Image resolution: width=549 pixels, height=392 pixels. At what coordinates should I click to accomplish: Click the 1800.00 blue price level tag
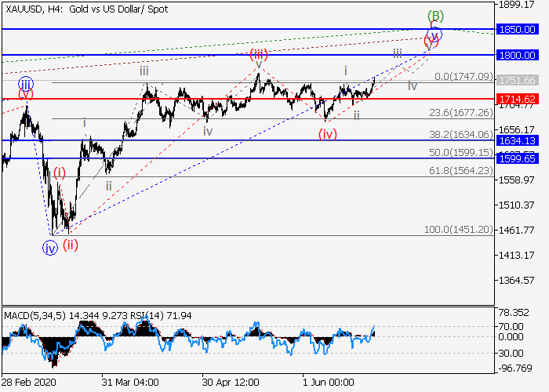point(521,55)
